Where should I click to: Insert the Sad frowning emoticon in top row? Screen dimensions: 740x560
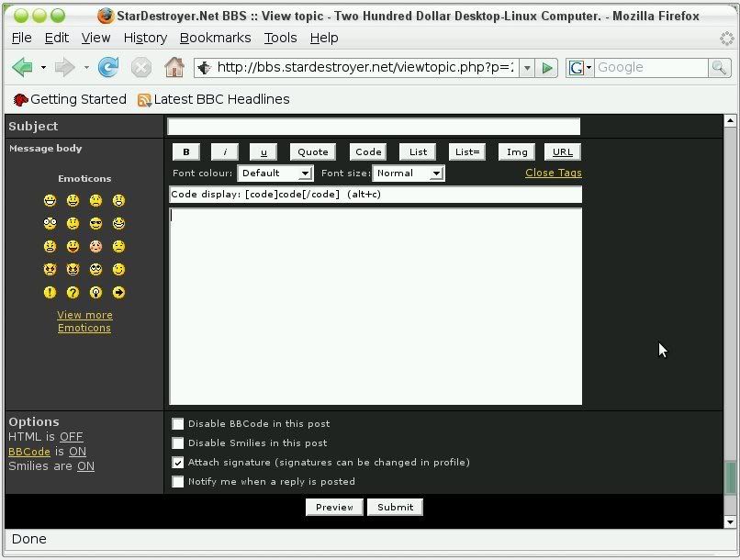[95, 200]
